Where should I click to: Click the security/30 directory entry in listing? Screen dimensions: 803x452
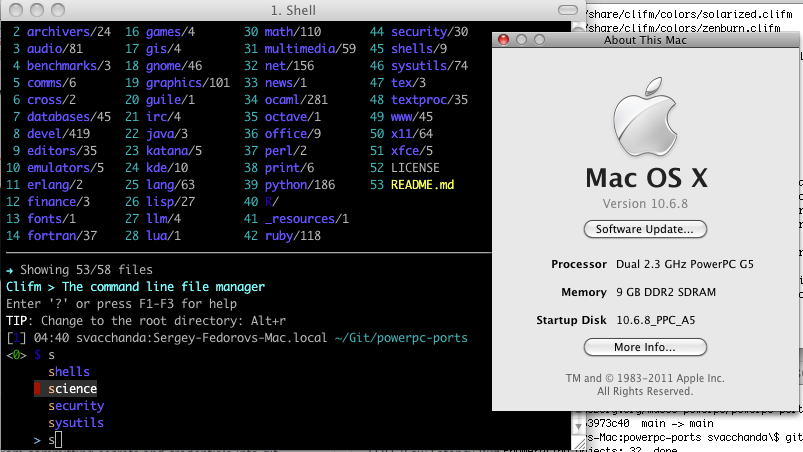(430, 32)
